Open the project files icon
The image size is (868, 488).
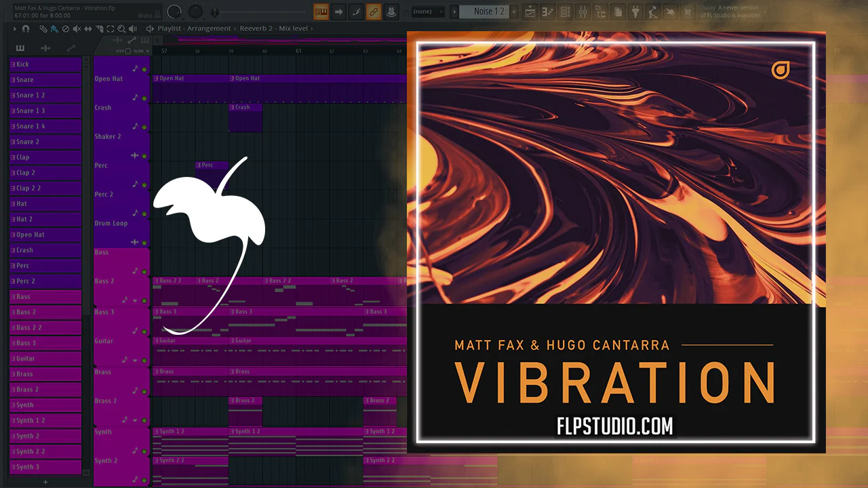pos(618,12)
